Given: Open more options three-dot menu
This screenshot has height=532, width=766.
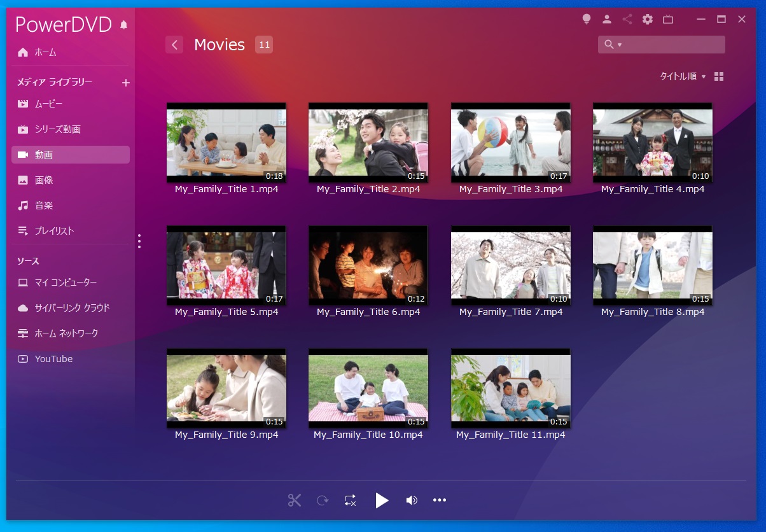Looking at the screenshot, I should click(440, 500).
